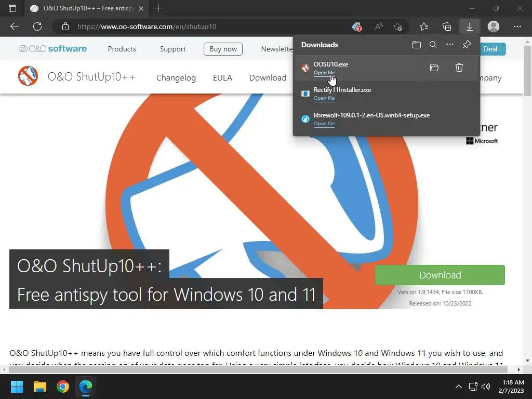532x399 pixels.
Task: Open network status tray icon
Action: pyautogui.click(x=473, y=387)
